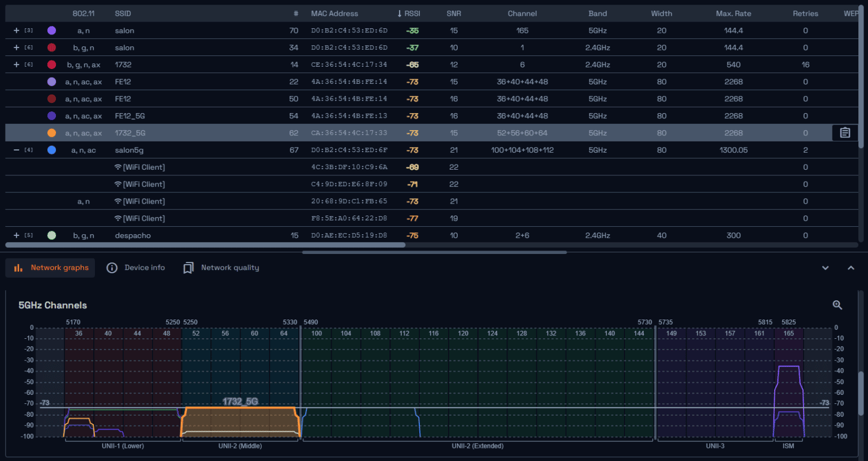This screenshot has height=461, width=868.
Task: Click the sort arrow on the RSSI column
Action: click(400, 13)
